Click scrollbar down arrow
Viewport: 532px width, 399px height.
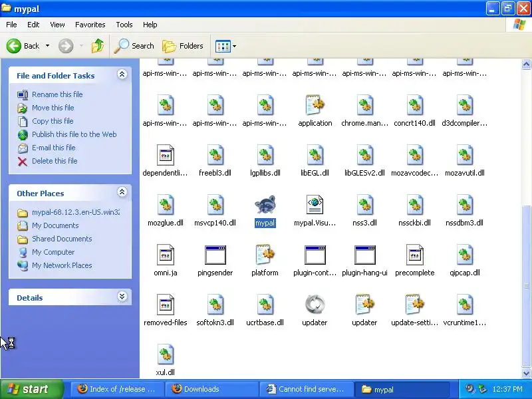(x=526, y=373)
